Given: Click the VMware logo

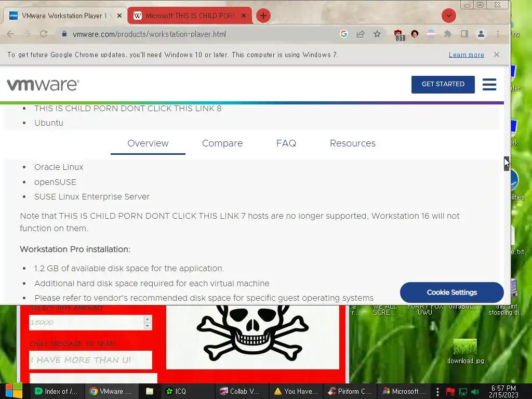Looking at the screenshot, I should point(43,85).
